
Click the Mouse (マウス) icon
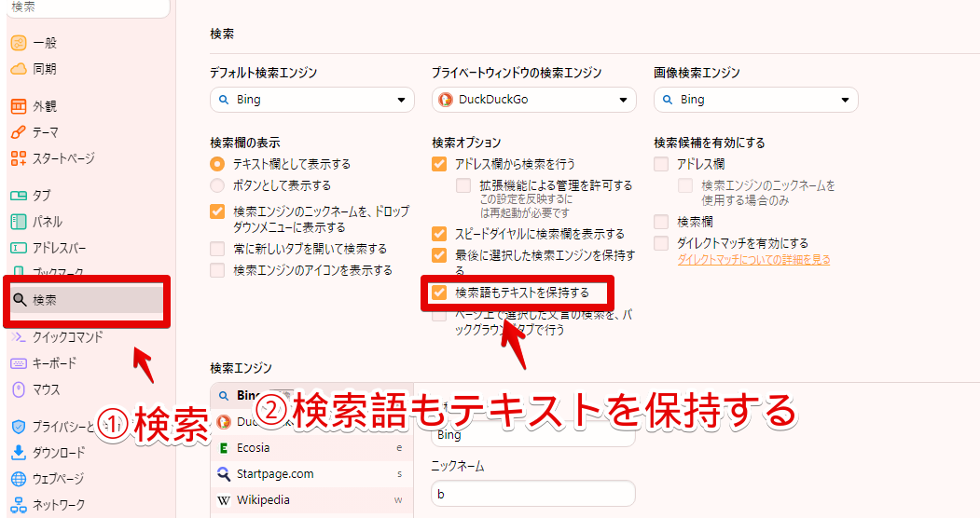[x=19, y=389]
